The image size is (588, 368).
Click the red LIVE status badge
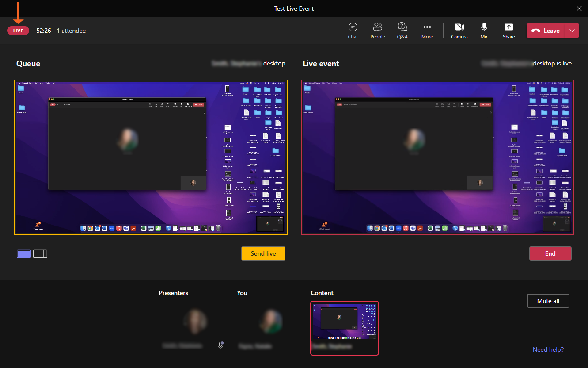coord(18,31)
